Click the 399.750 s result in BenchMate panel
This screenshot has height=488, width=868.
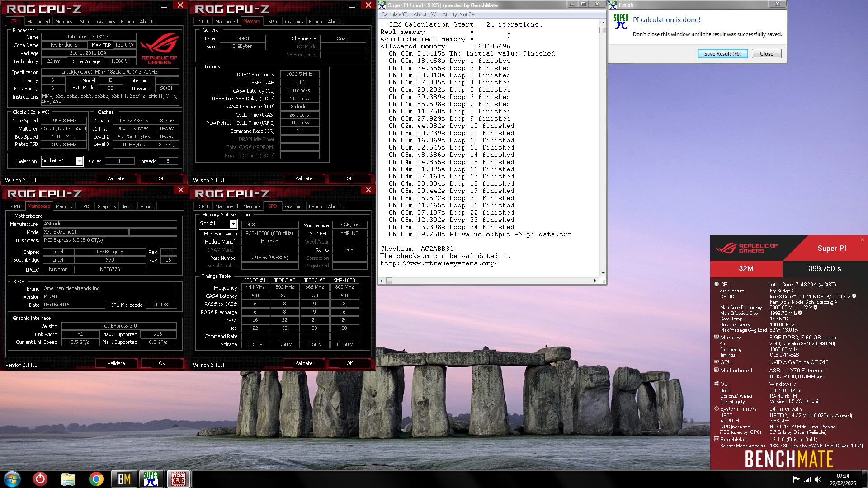(825, 268)
